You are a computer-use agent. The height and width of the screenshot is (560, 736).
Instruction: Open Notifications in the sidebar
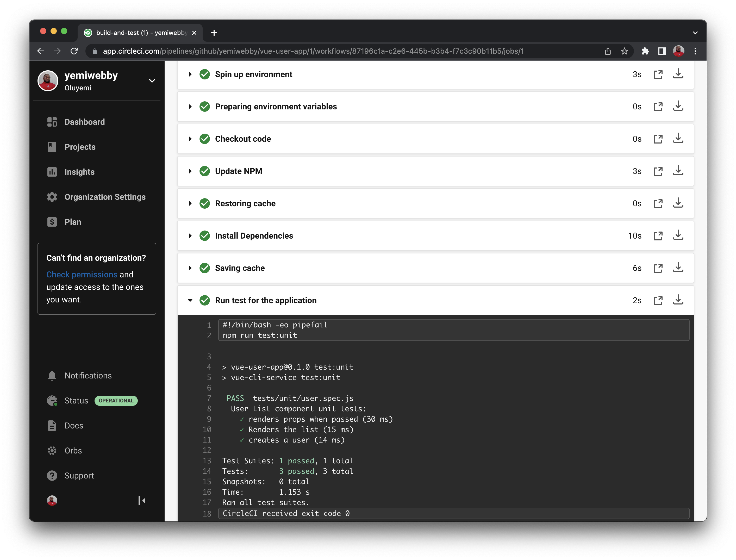(88, 375)
